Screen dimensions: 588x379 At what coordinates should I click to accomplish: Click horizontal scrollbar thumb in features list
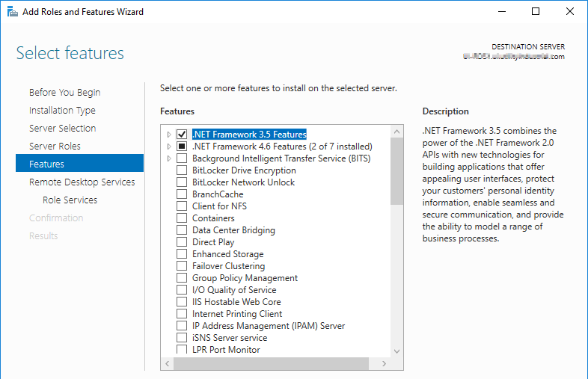pyautogui.click(x=271, y=363)
